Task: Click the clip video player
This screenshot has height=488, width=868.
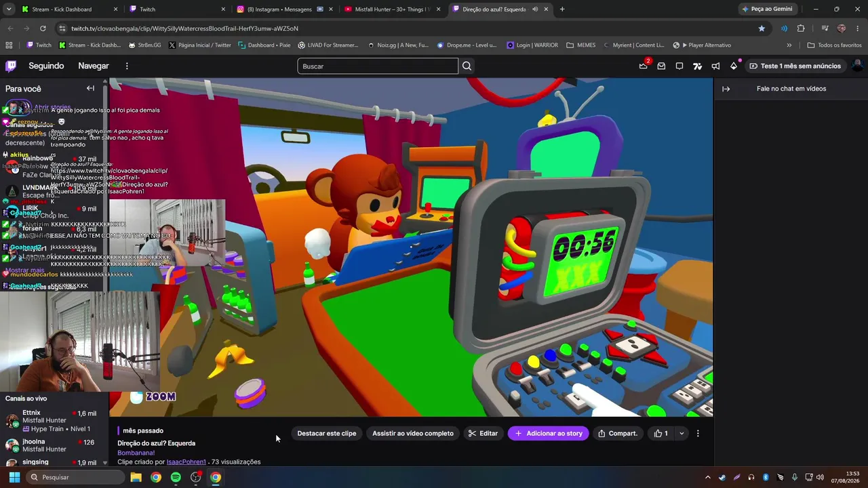Action: pyautogui.click(x=411, y=247)
